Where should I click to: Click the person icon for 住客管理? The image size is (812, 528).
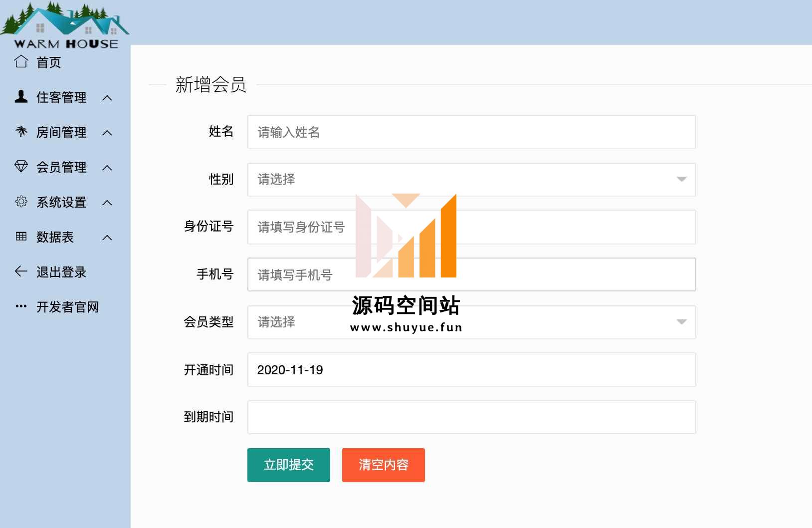tap(21, 96)
